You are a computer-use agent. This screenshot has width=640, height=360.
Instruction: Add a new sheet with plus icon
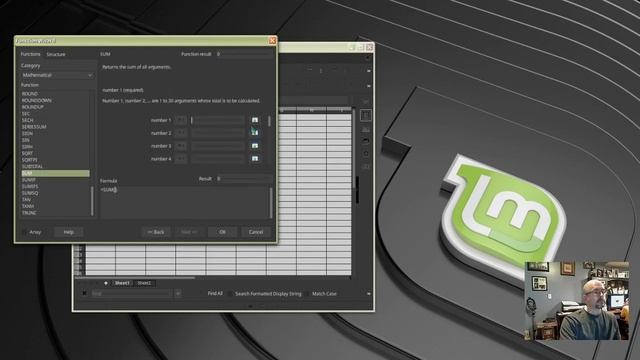(x=106, y=283)
